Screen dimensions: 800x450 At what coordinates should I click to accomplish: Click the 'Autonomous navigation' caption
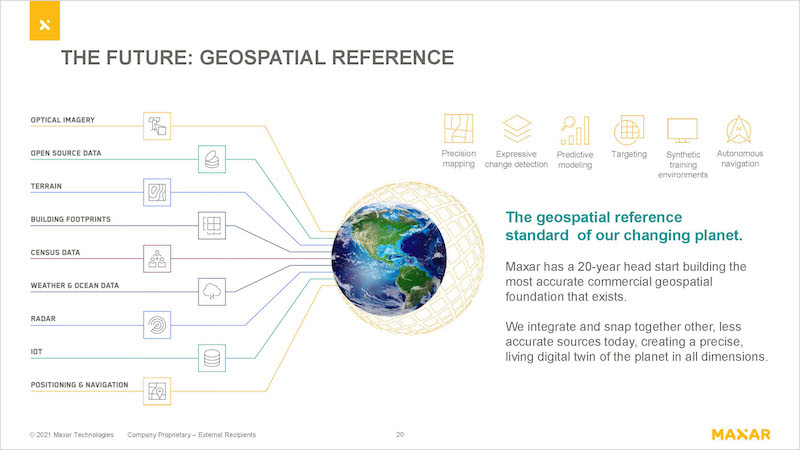pos(740,159)
